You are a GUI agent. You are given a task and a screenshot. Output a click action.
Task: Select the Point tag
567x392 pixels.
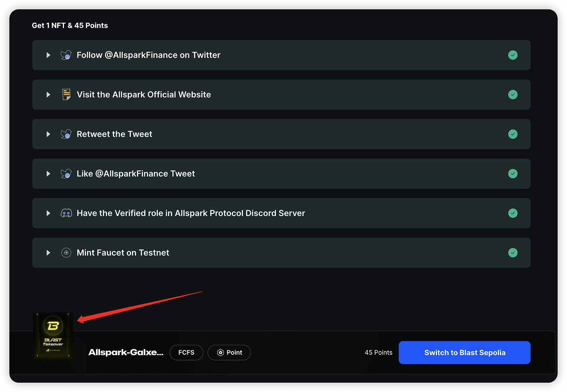tap(229, 353)
